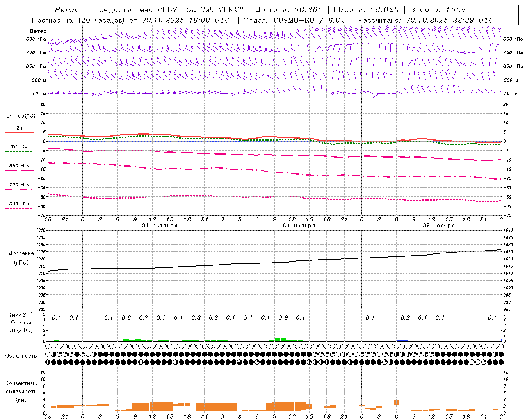Click the "Облачность" cloudiness label
The height and width of the screenshot is (420, 525).
click(x=21, y=356)
